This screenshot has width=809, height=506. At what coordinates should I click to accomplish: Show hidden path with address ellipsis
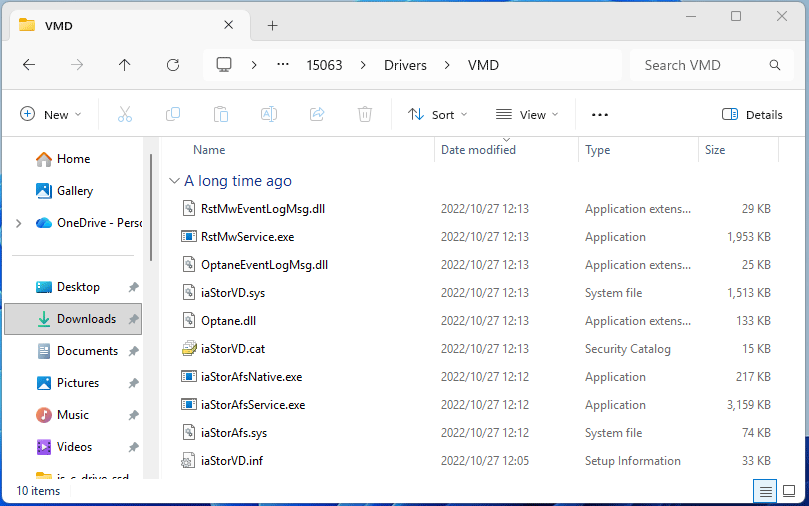pos(283,64)
